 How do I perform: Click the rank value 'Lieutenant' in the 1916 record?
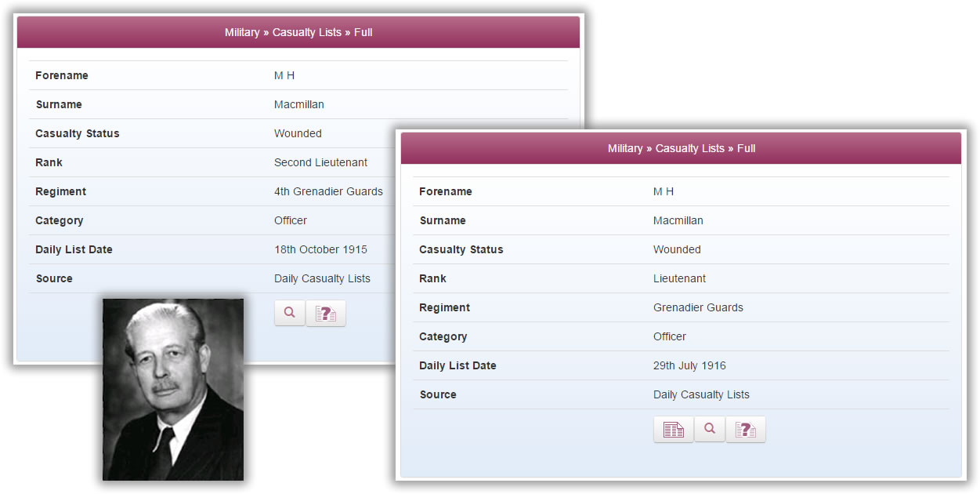679,278
